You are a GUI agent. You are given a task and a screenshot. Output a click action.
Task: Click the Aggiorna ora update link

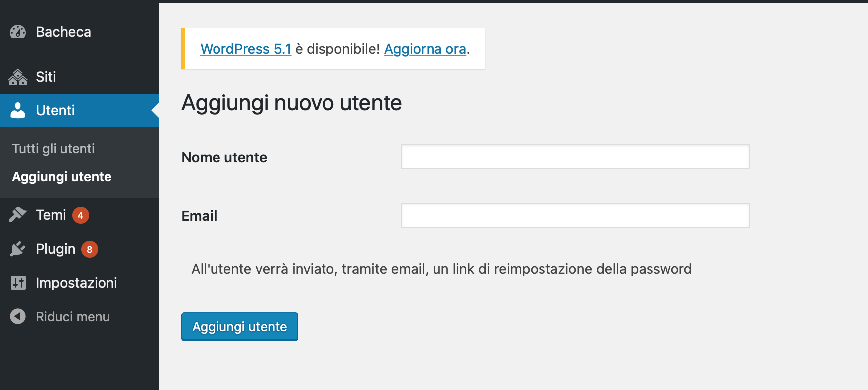coord(425,49)
